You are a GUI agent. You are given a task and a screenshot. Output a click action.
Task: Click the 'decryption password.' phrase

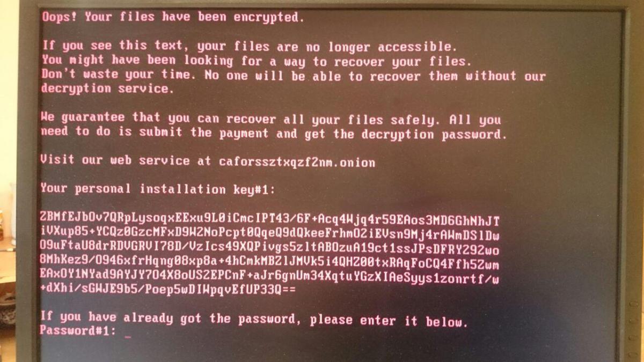point(434,134)
